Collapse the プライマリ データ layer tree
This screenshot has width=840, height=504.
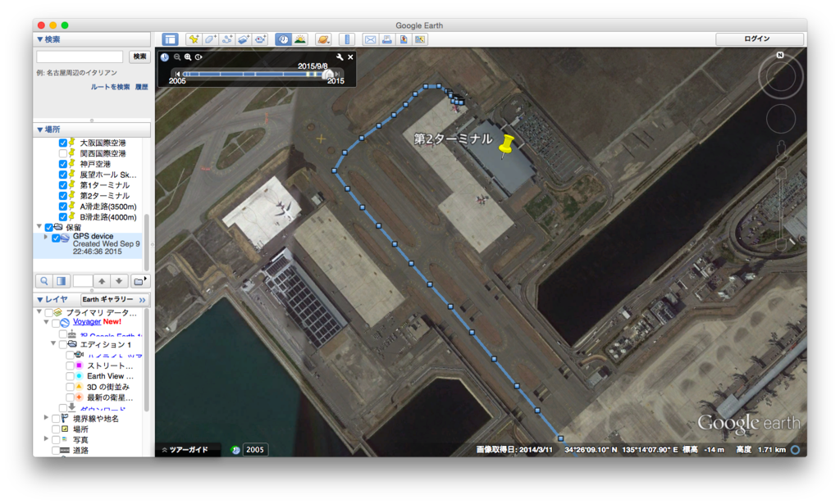tap(39, 311)
